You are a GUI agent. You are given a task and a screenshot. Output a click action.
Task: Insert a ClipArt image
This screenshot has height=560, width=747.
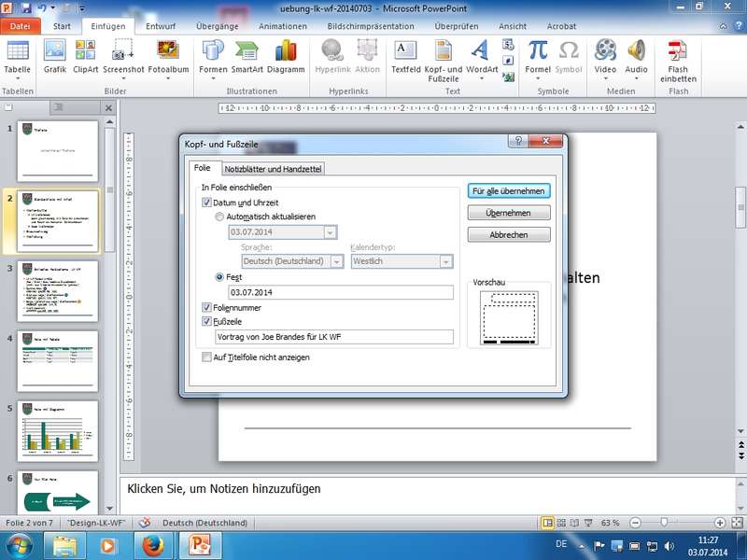coord(85,56)
